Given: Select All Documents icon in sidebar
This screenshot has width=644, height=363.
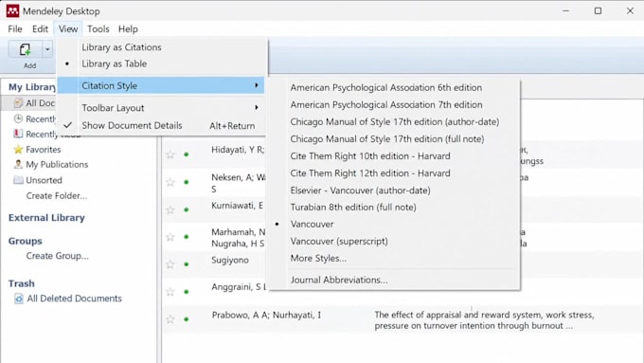Looking at the screenshot, I should click(18, 102).
